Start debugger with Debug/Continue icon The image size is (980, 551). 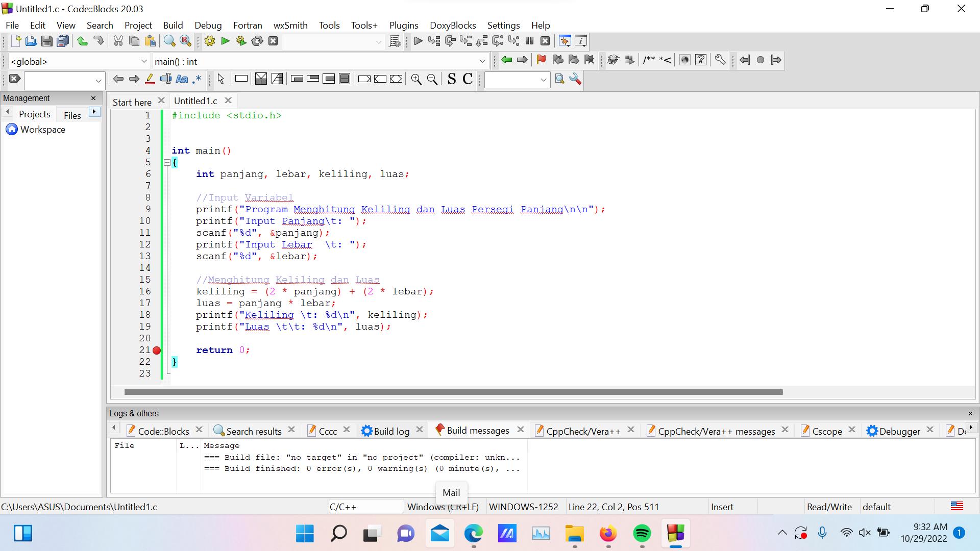point(418,41)
